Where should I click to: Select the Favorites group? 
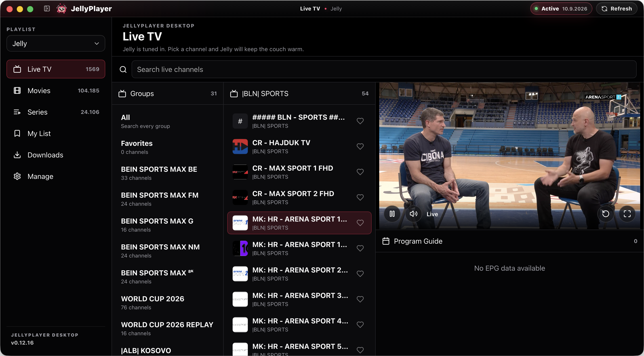(168, 147)
